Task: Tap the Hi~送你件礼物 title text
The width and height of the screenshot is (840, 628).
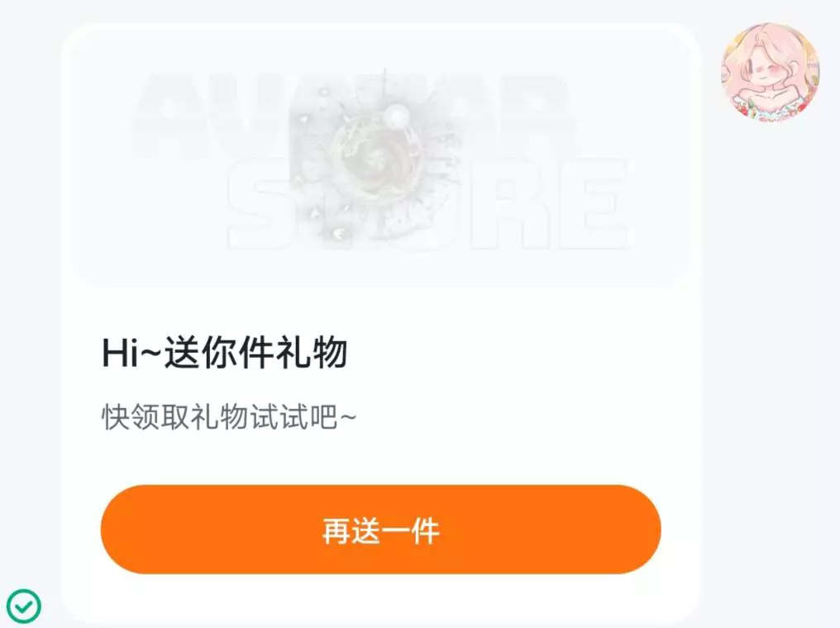Action: (x=224, y=354)
